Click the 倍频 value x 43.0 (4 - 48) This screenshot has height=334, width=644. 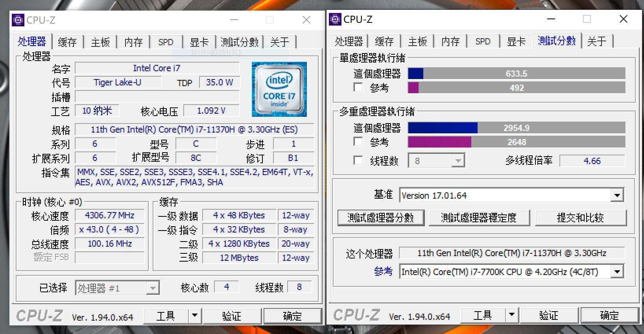pos(109,229)
